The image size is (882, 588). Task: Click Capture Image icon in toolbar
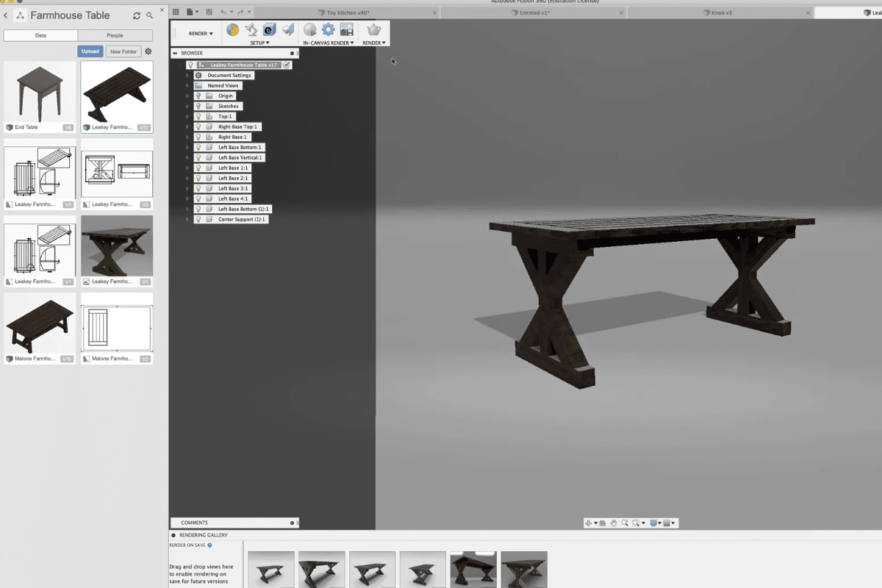(x=347, y=29)
